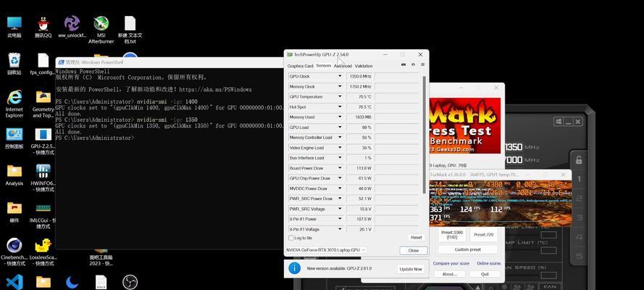The image size is (644, 290).
Task: Toggle the Afterburner profile lock icon
Action: coord(579,159)
